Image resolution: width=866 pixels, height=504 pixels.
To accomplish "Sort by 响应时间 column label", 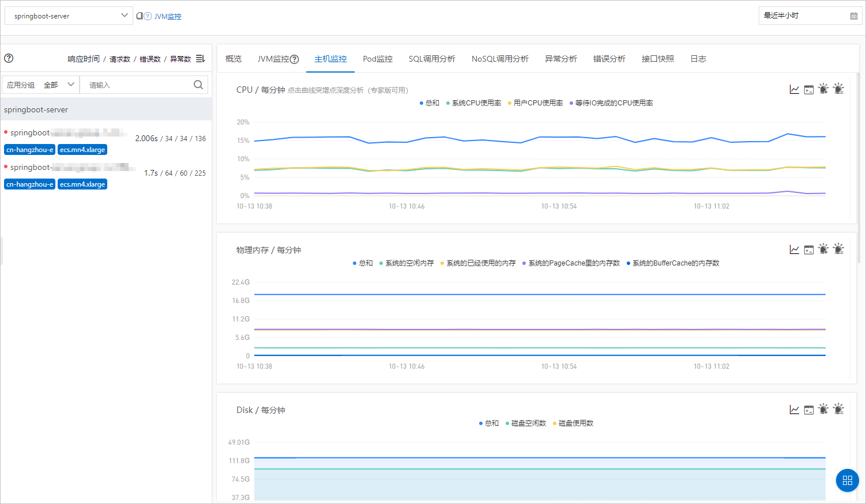I will click(x=84, y=59).
